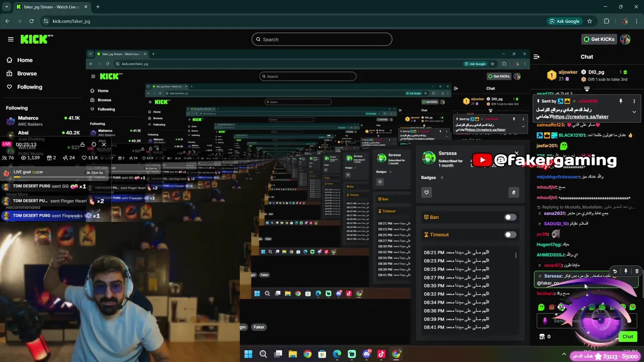Click the green Chat send button

click(x=628, y=336)
